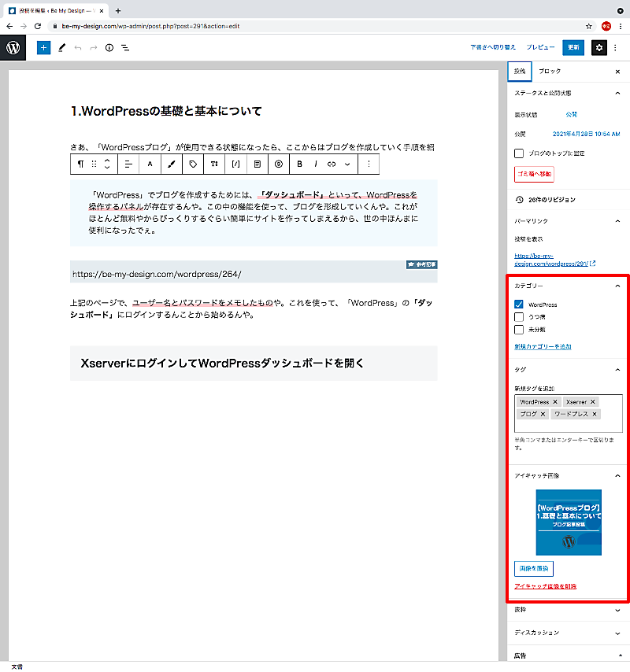Viewport: 630px width, 672px height.
Task: Switch to the ブロック tab
Action: point(549,71)
